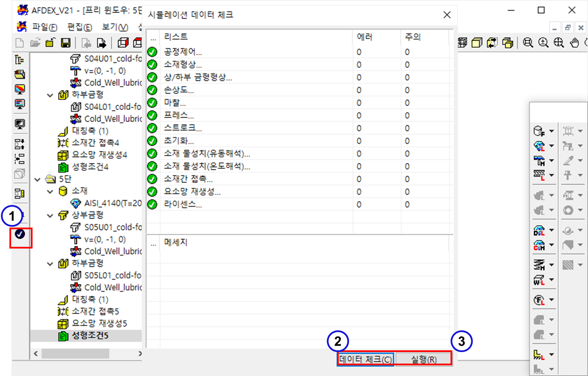The height and width of the screenshot is (376, 588).
Task: Select the Pan hand tool icon
Action: click(574, 43)
